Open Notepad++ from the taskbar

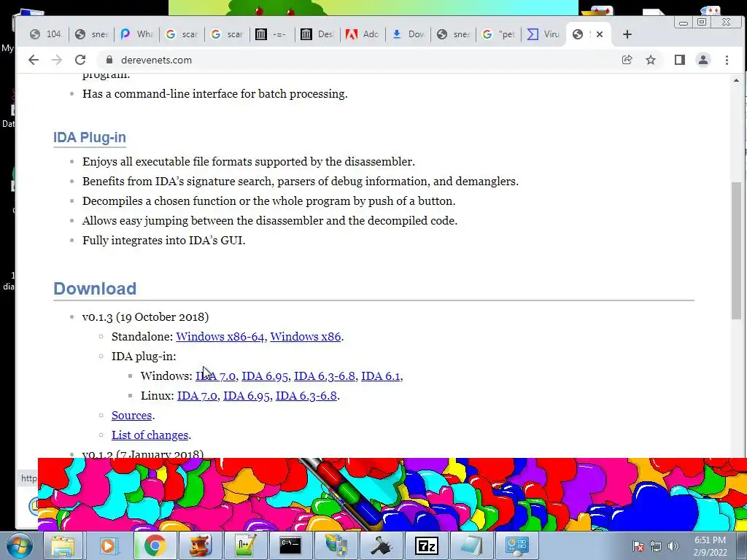(245, 545)
